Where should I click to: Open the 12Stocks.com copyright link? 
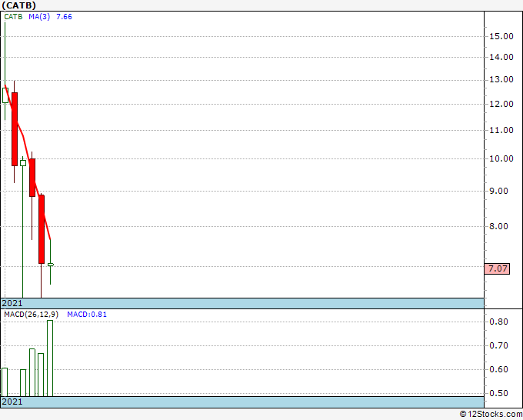pyautogui.click(x=491, y=414)
